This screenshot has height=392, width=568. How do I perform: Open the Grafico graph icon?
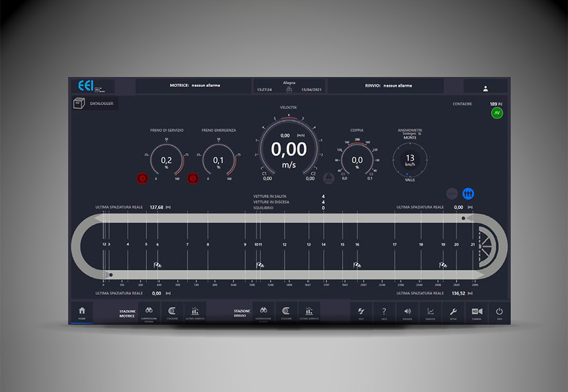[431, 312]
